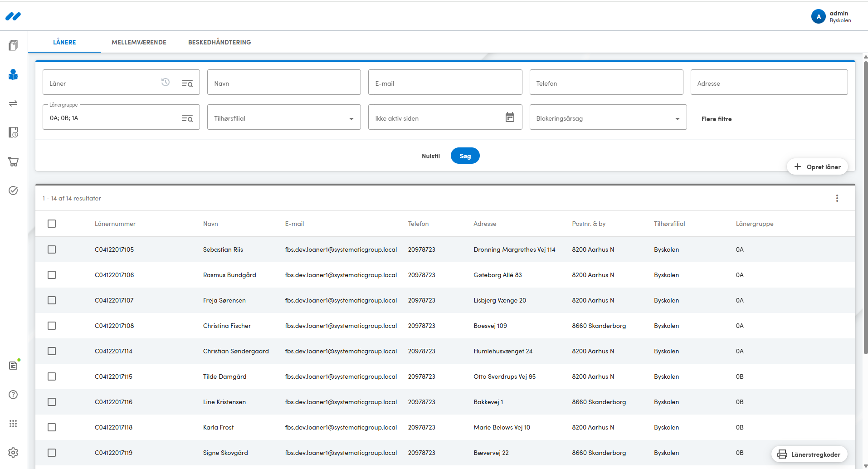868x469 pixels.
Task: Click loan number C04122017119
Action: click(x=113, y=453)
